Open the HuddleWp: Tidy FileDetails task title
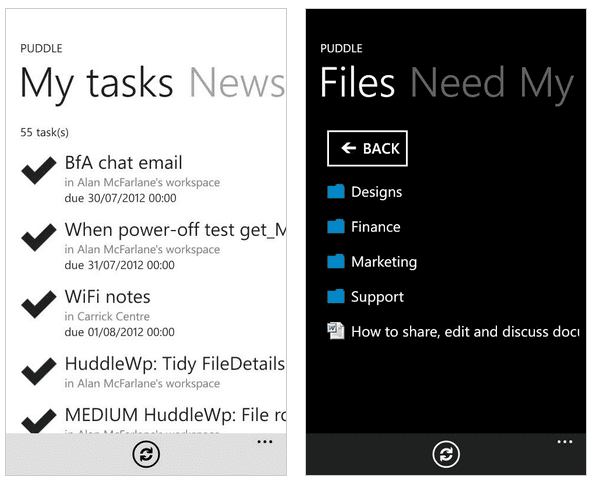594x481 pixels. click(175, 364)
